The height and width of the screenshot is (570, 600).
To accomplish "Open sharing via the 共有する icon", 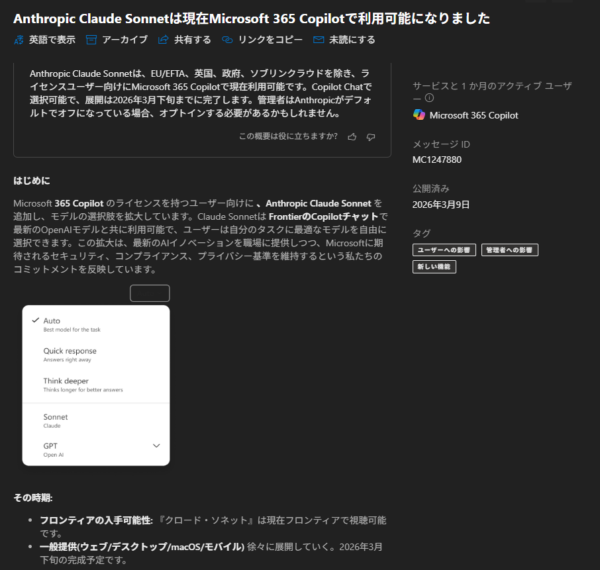I will pyautogui.click(x=163, y=40).
